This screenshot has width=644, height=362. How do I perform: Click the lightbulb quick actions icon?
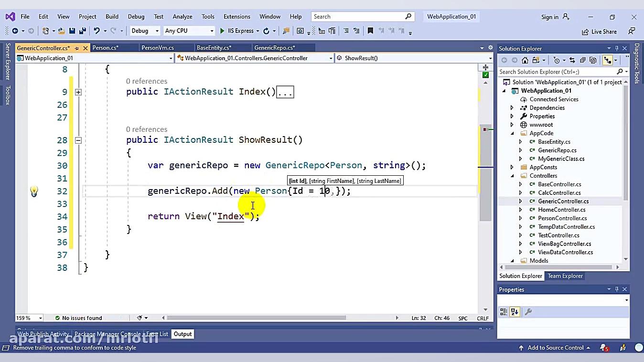34,192
